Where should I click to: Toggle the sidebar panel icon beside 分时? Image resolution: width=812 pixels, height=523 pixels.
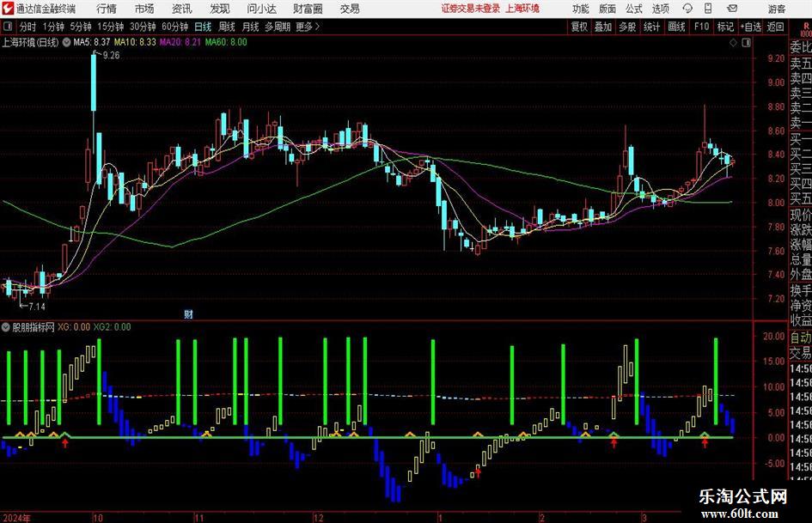pos(8,27)
